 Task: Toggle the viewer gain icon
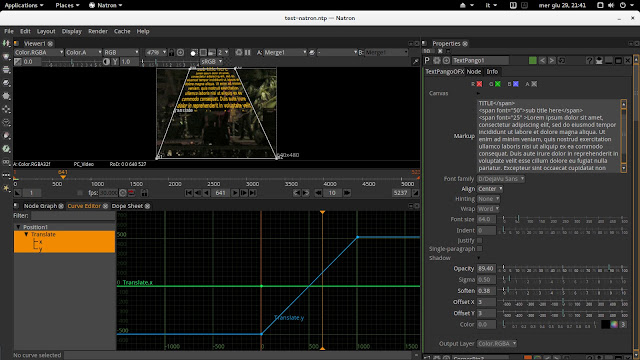coord(18,62)
